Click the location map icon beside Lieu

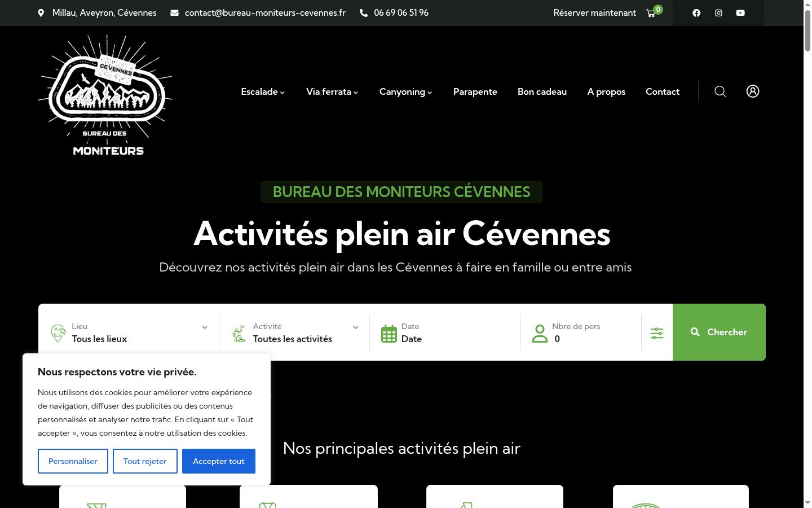coord(58,333)
